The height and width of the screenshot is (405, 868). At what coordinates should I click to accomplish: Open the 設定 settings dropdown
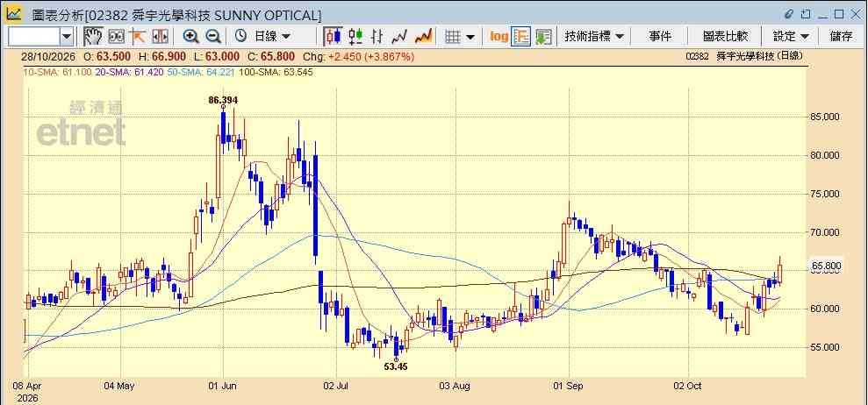pyautogui.click(x=791, y=37)
